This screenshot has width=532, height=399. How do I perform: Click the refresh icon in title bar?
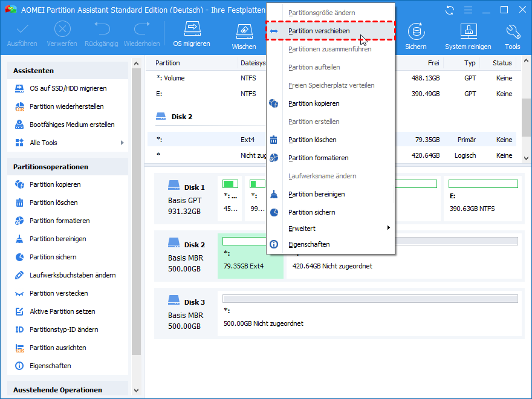click(450, 10)
